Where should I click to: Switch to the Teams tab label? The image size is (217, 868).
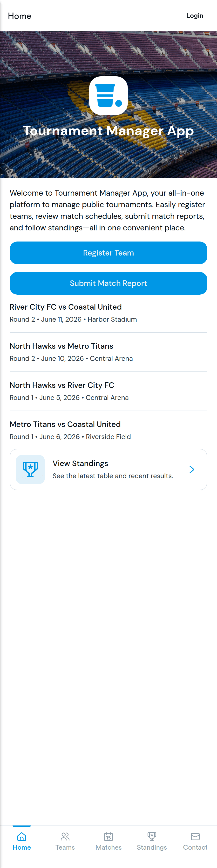point(65,847)
